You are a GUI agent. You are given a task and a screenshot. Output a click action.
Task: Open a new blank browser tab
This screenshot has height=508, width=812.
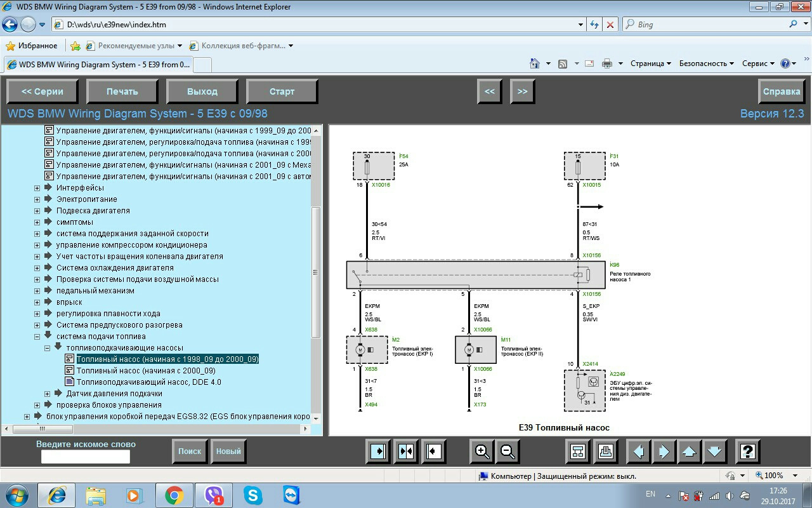click(x=202, y=65)
